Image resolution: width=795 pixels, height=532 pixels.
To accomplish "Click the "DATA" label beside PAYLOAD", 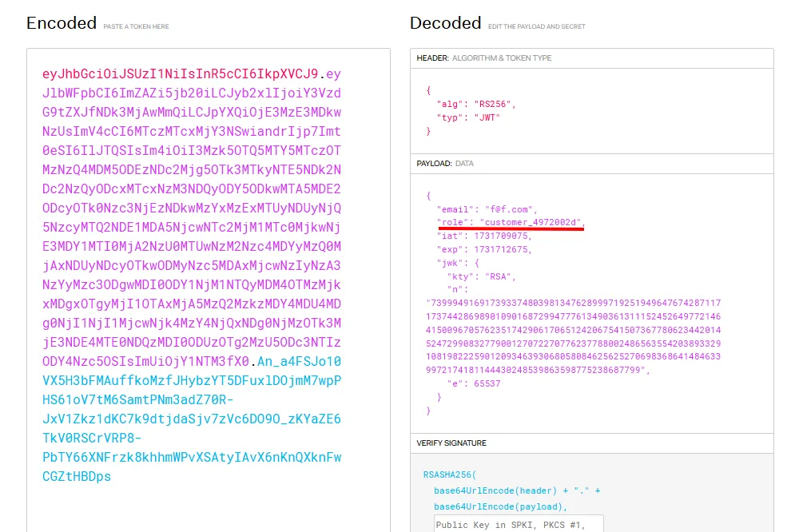I will 464,164.
